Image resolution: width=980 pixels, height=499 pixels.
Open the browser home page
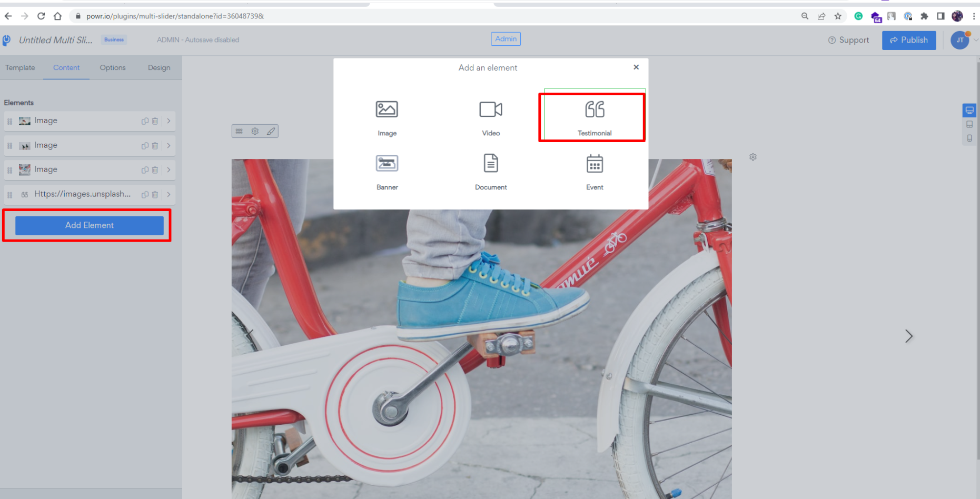pyautogui.click(x=58, y=16)
